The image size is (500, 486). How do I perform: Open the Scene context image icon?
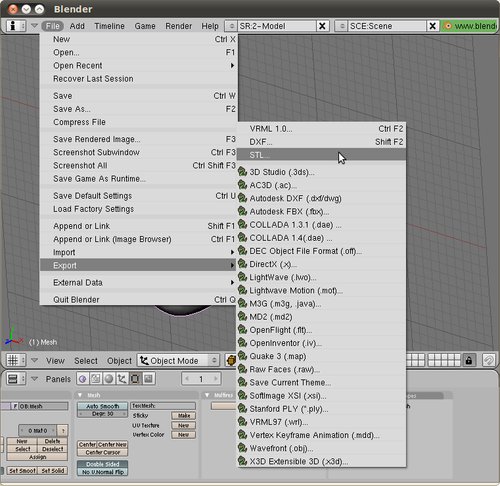point(148,379)
